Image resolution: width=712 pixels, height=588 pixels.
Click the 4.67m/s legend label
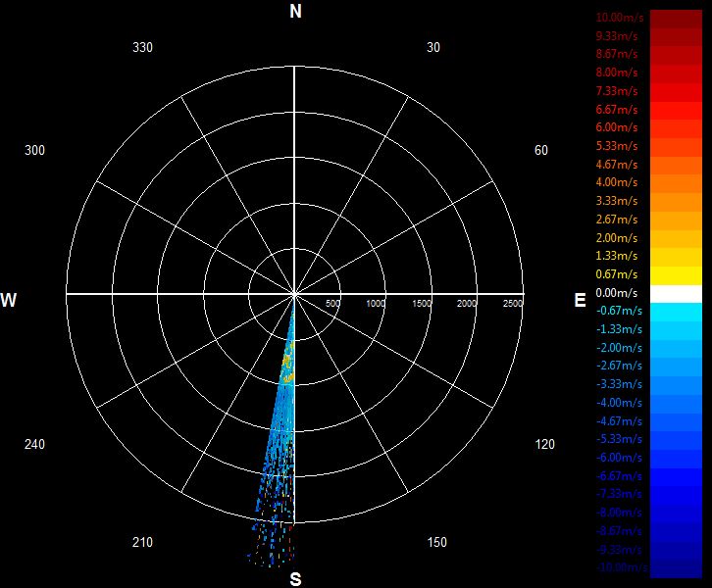[x=617, y=165]
